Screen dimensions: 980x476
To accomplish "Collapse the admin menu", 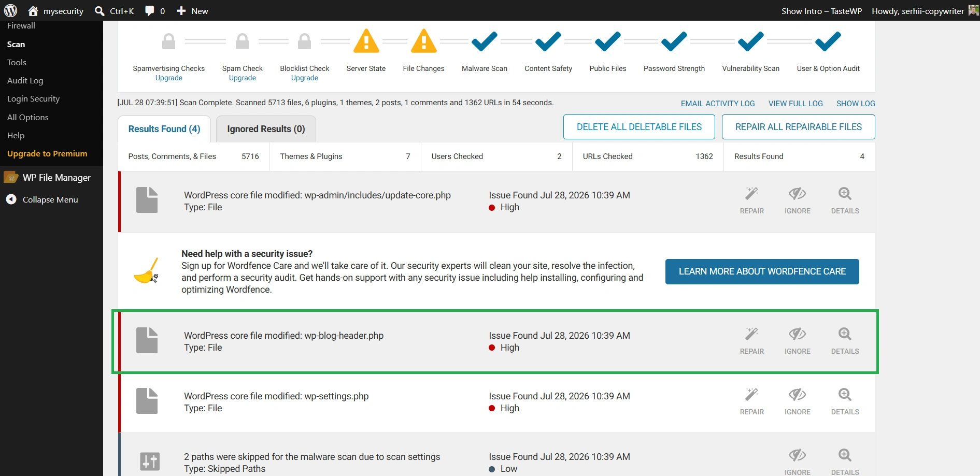I will [x=42, y=199].
